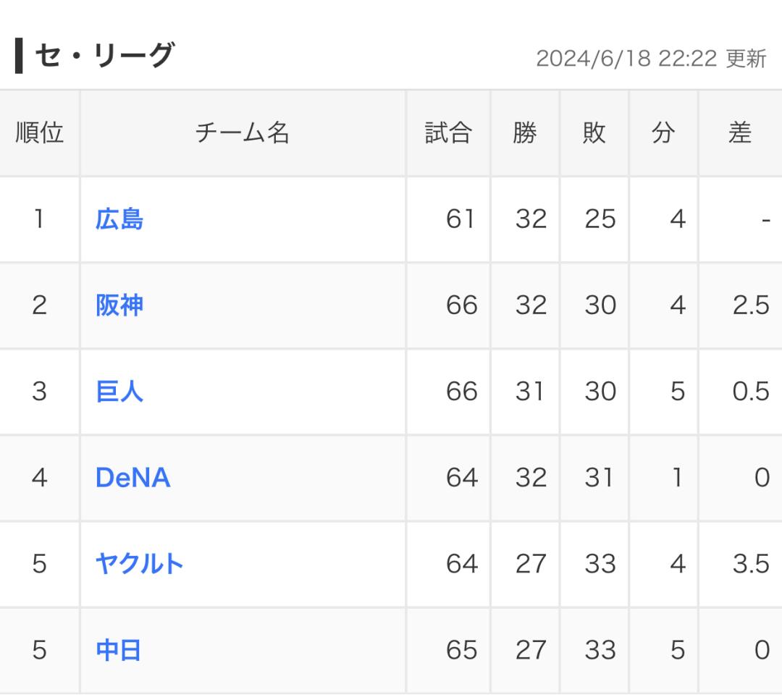Click the 順位 column header

pyautogui.click(x=39, y=133)
